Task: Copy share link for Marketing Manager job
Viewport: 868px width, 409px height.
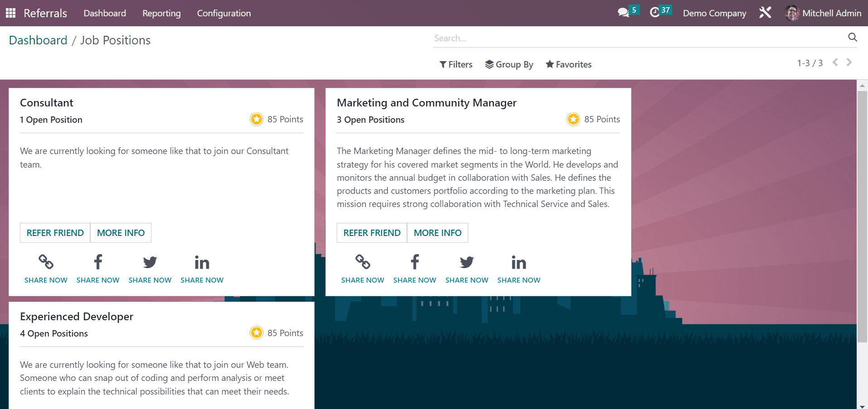Action: [363, 262]
